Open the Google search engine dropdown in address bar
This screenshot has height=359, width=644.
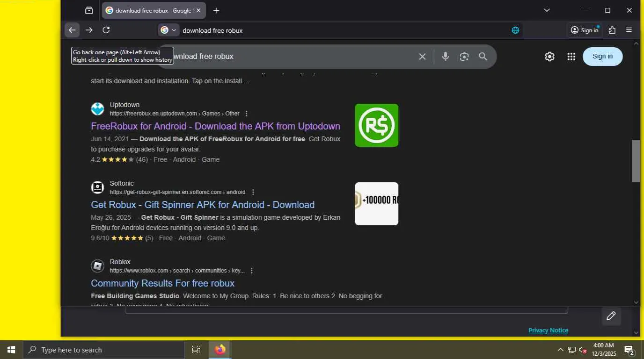pyautogui.click(x=168, y=30)
